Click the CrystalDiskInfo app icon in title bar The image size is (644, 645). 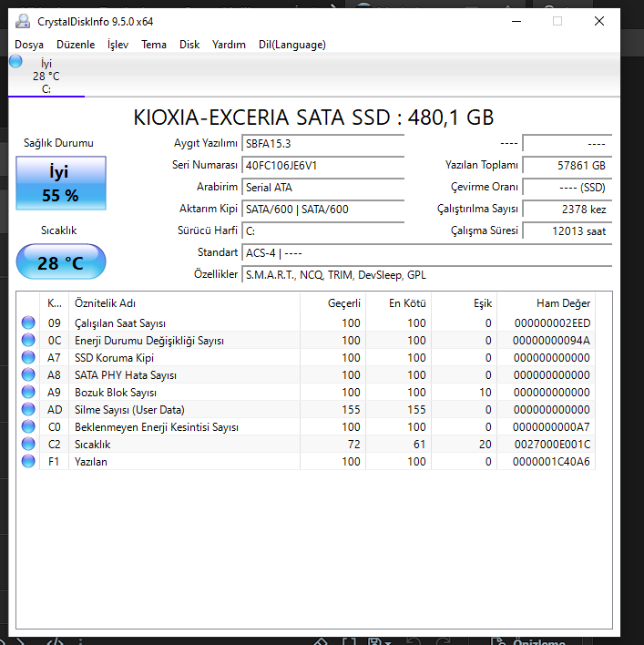coord(23,21)
